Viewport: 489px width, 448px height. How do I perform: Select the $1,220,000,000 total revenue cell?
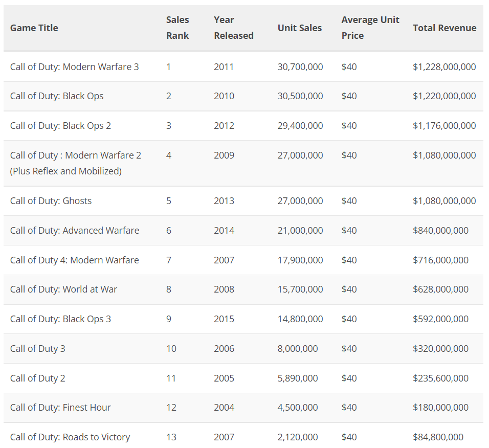[x=444, y=96]
